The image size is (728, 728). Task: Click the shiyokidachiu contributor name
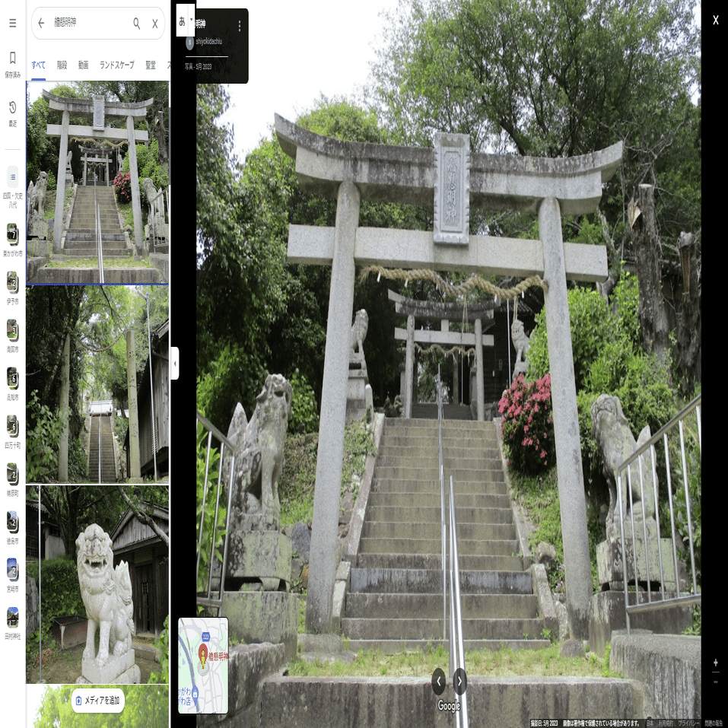click(x=209, y=42)
